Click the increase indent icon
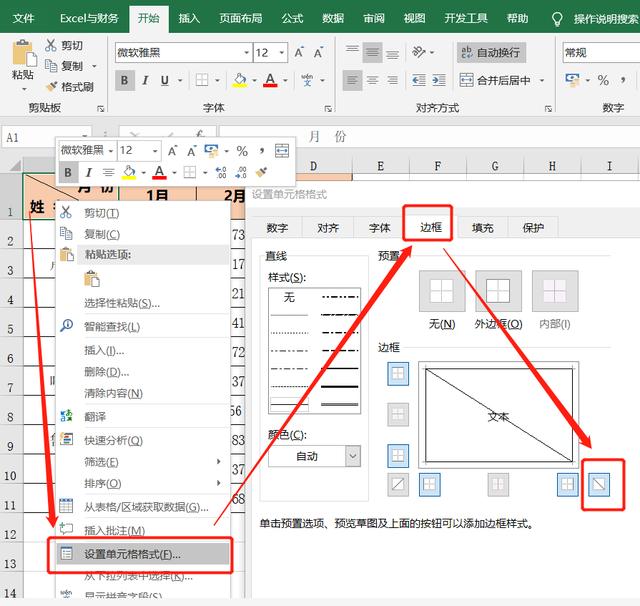The height and width of the screenshot is (606, 640). [x=439, y=80]
